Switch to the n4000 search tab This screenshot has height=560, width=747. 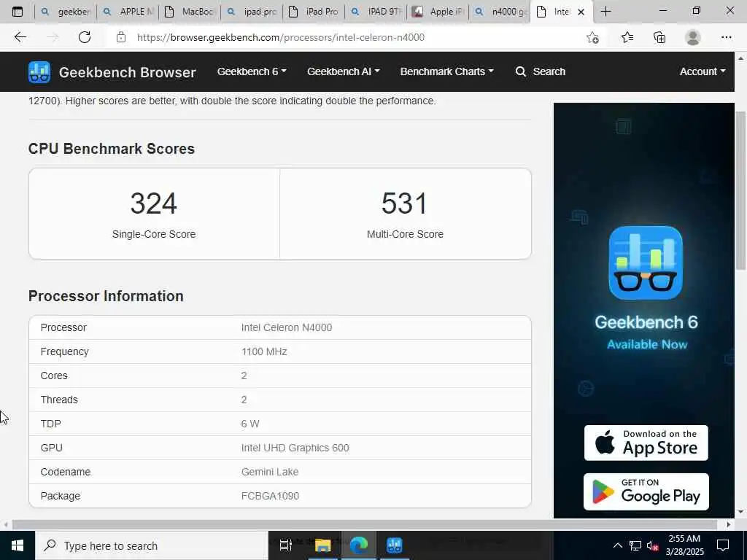(499, 12)
